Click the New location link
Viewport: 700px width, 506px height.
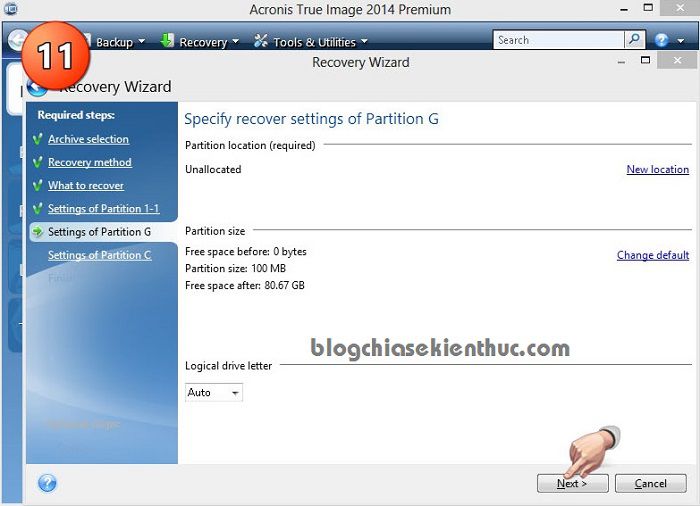(x=657, y=170)
